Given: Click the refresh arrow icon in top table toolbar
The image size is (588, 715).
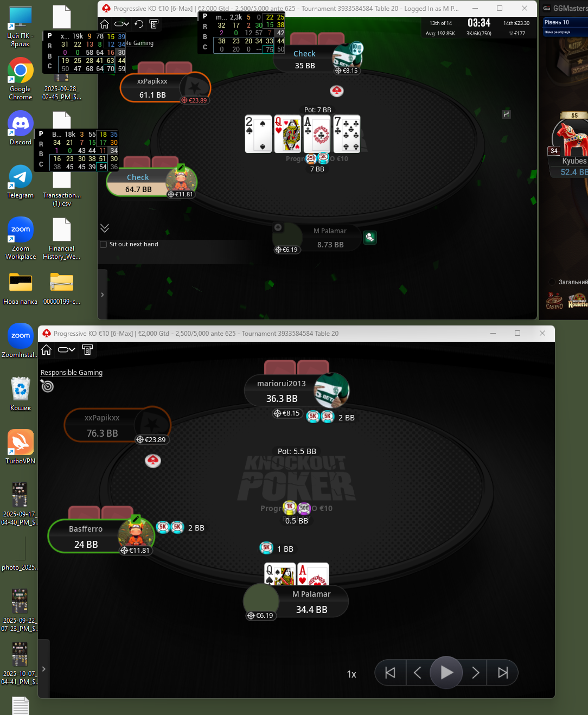Looking at the screenshot, I should coord(139,24).
